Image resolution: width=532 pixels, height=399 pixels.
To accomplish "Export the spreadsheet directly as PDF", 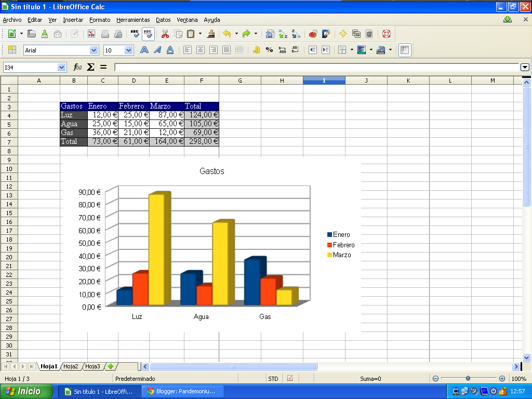I will click(x=91, y=33).
